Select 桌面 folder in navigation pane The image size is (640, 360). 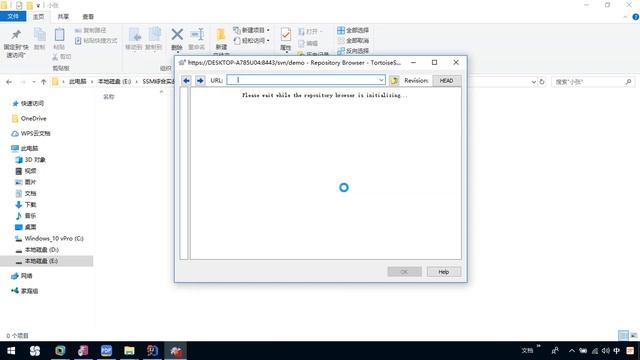pyautogui.click(x=30, y=227)
